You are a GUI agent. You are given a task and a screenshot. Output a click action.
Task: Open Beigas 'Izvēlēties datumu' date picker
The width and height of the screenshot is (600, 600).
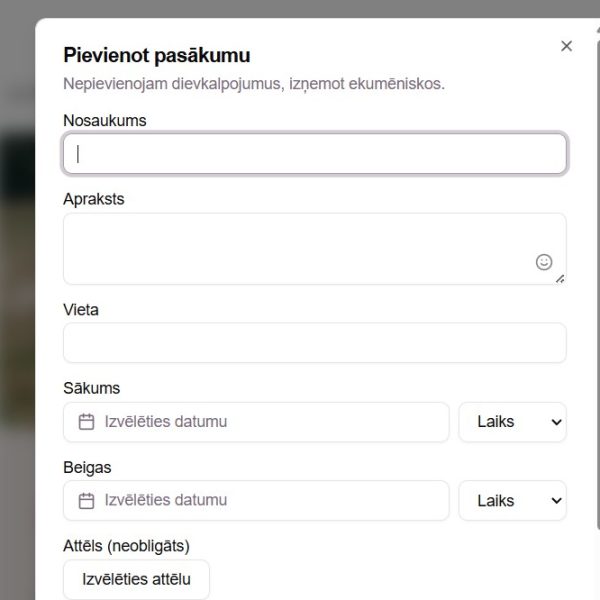(x=256, y=500)
